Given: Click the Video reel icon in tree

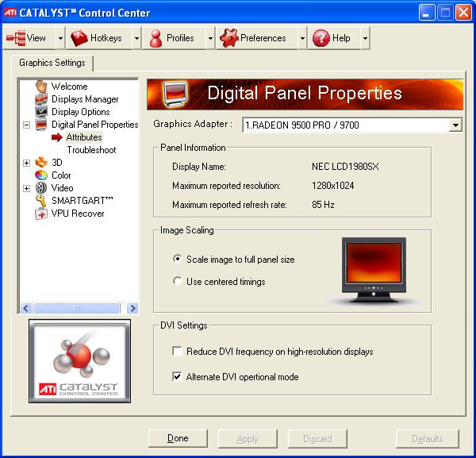Looking at the screenshot, I should [x=41, y=188].
